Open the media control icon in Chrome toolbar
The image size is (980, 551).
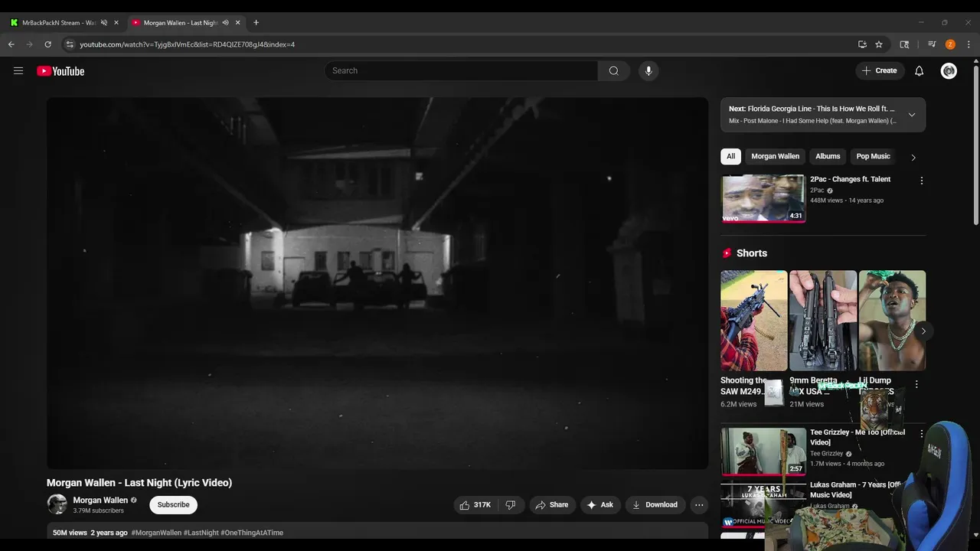[x=932, y=44]
